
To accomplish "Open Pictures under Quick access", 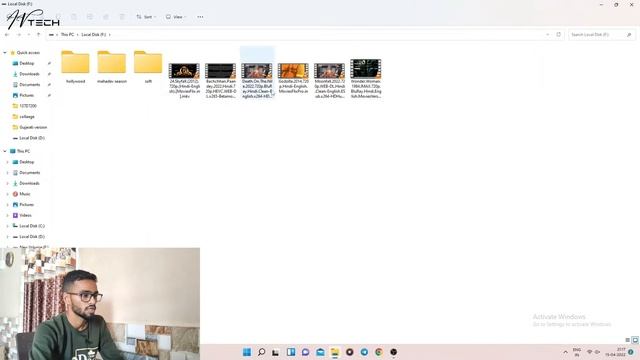I will (27, 95).
